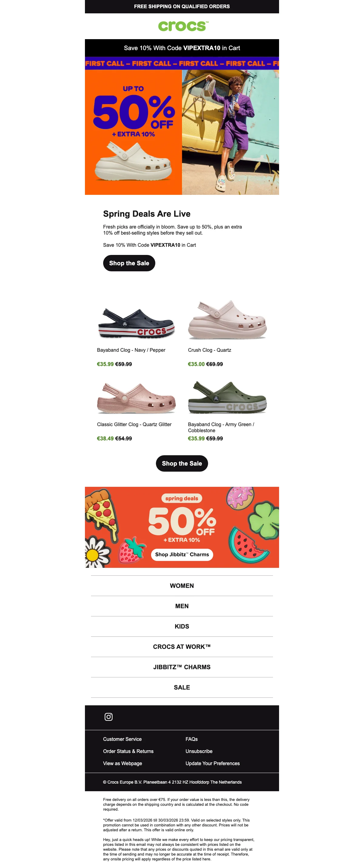The width and height of the screenshot is (364, 868).
Task: Open the WOMEN category link
Action: tap(182, 586)
